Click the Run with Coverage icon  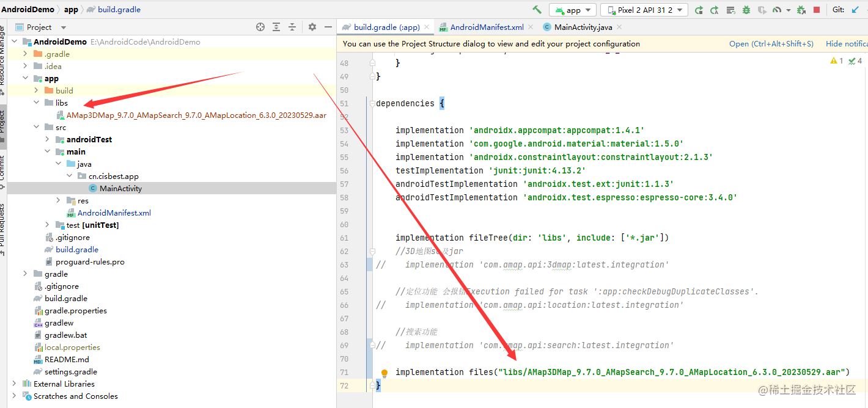(762, 10)
